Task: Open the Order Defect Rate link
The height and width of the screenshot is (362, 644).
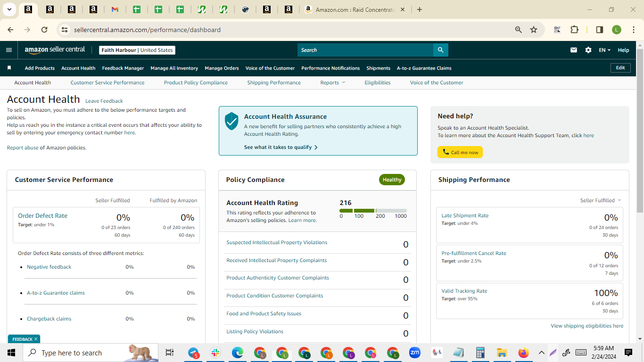Action: (x=43, y=215)
